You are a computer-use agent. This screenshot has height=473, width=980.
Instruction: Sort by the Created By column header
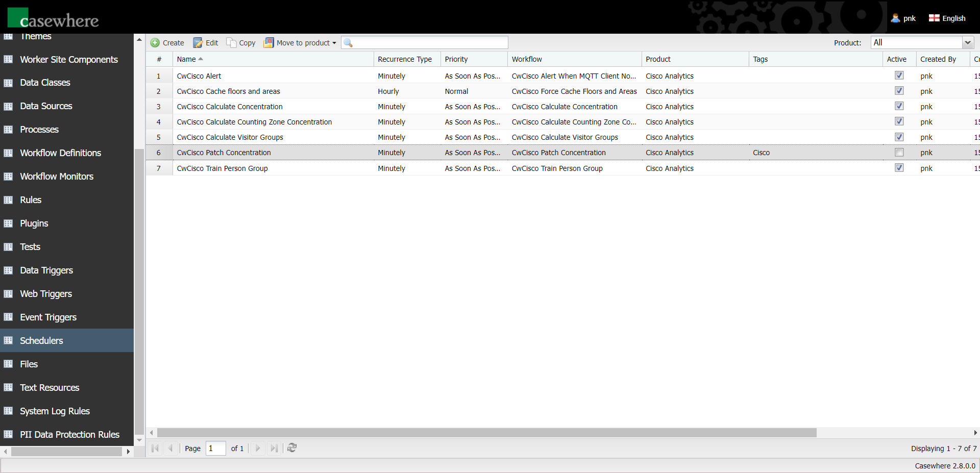point(943,59)
